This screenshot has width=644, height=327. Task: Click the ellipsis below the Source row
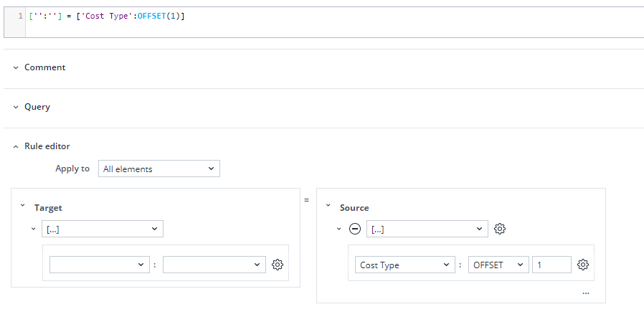(586, 293)
